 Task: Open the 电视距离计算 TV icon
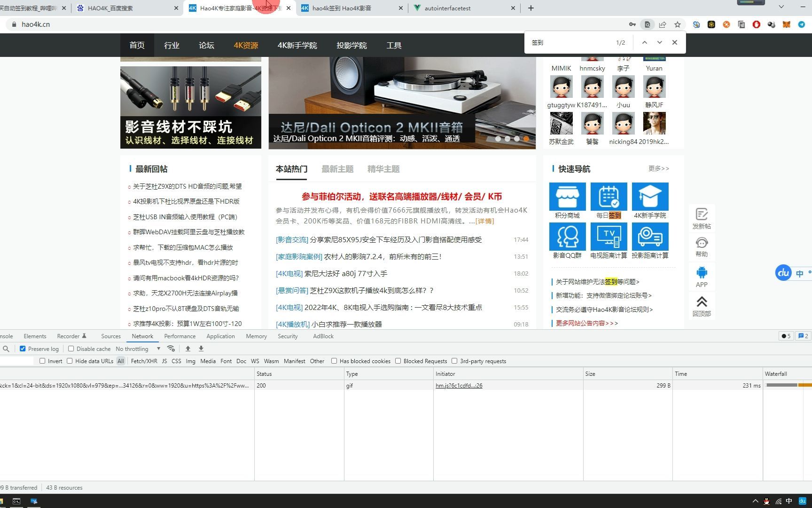click(x=609, y=236)
